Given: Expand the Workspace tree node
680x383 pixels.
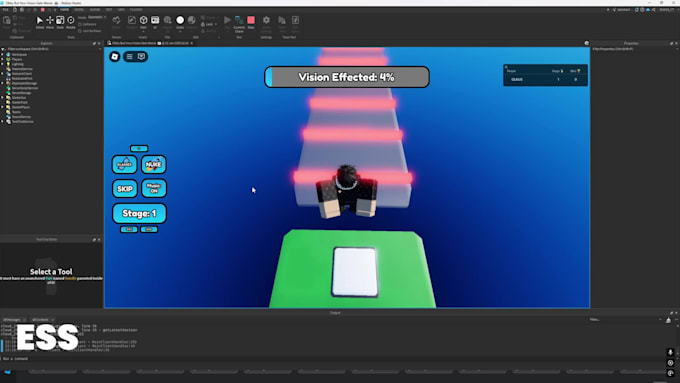Looking at the screenshot, I should 3,55.
